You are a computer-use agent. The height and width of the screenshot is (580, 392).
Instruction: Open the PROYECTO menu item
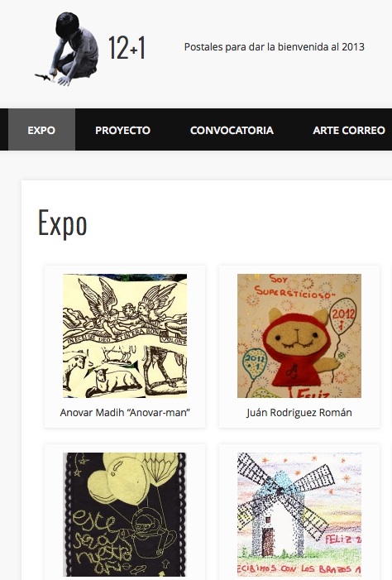point(122,130)
